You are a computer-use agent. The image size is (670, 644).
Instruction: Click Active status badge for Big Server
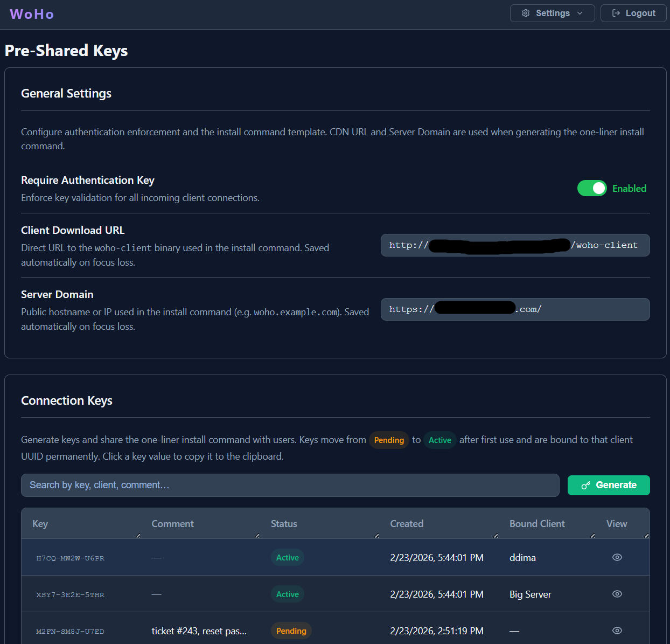click(288, 594)
